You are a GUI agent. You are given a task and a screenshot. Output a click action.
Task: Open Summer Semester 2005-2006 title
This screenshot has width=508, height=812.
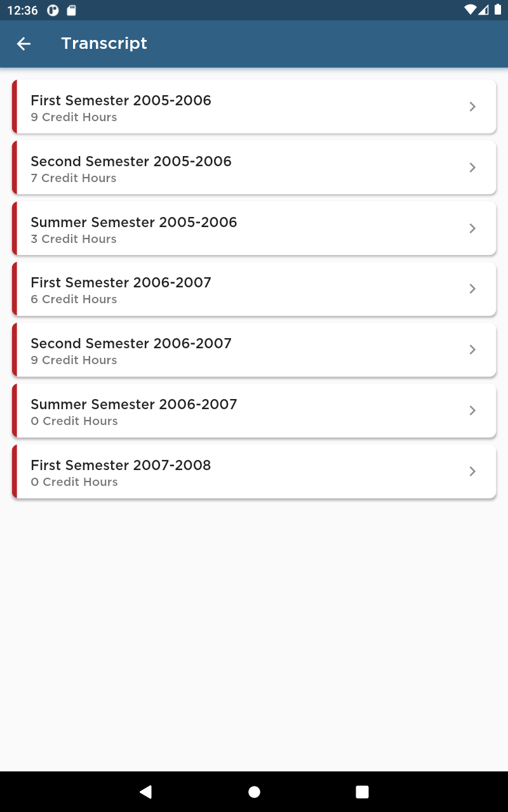tap(133, 222)
